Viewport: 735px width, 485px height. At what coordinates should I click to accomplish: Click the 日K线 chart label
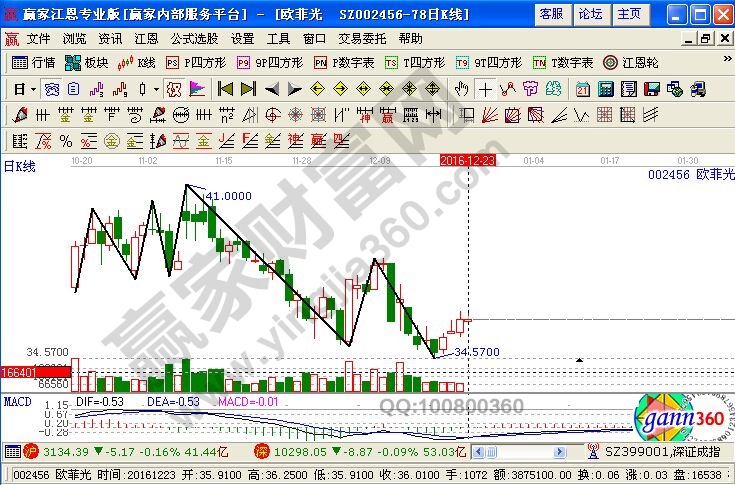coord(19,167)
